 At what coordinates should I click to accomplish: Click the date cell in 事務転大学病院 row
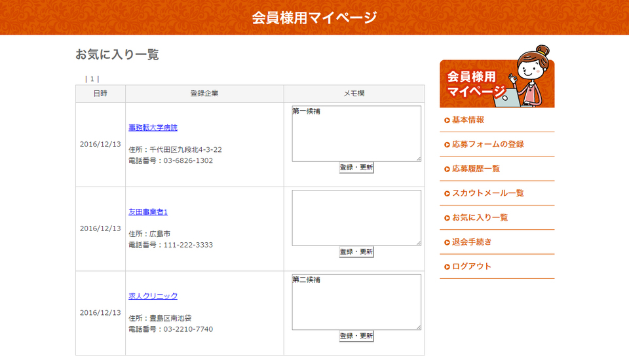(100, 144)
